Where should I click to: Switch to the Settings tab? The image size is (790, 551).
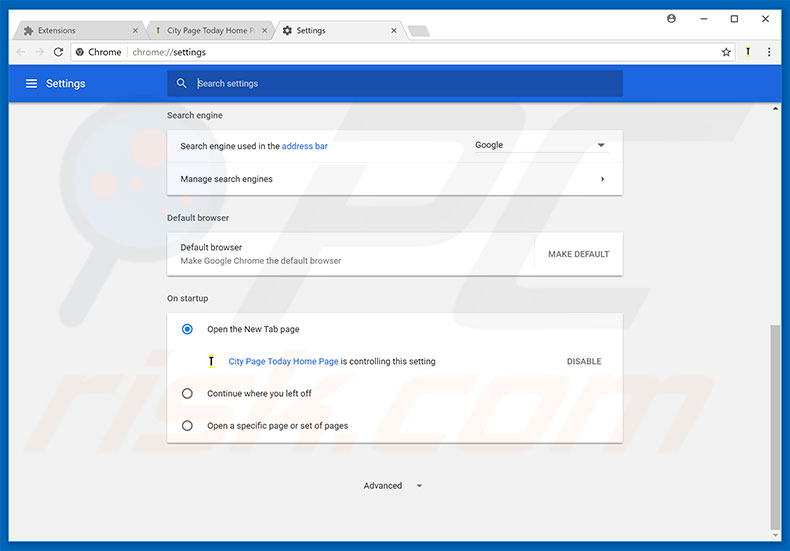(340, 31)
